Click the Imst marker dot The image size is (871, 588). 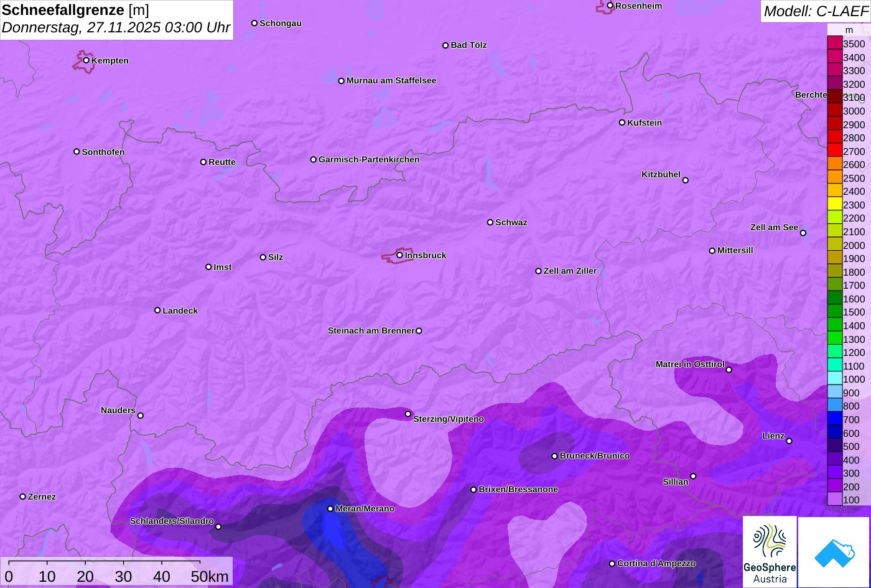(x=208, y=267)
